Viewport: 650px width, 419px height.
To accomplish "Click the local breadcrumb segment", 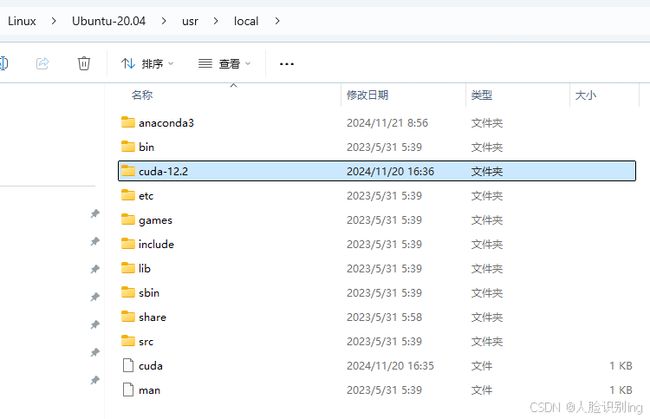I will click(x=246, y=21).
